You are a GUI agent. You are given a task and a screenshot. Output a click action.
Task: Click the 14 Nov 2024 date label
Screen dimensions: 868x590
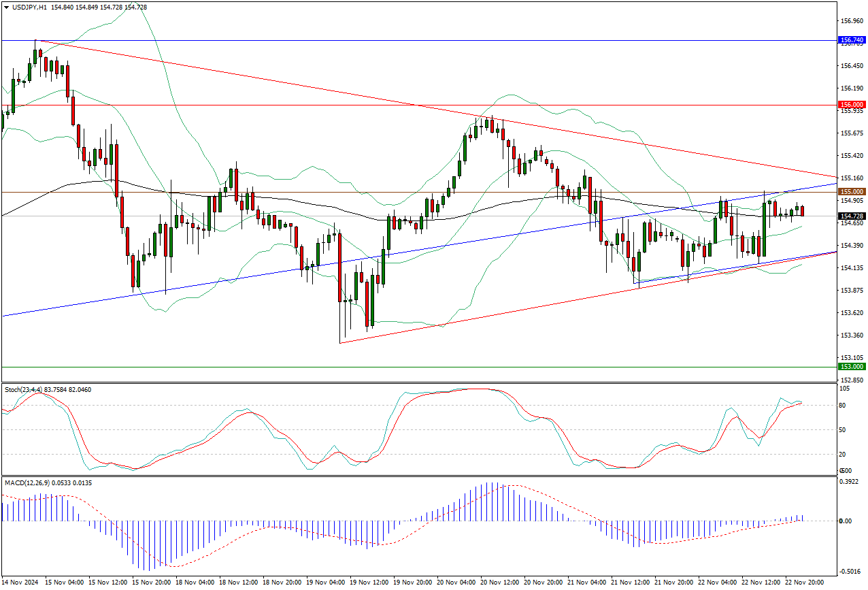pyautogui.click(x=20, y=583)
